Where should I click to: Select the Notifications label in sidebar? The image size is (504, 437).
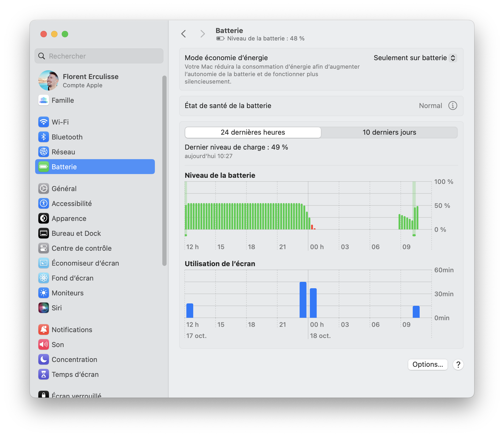tap(72, 330)
